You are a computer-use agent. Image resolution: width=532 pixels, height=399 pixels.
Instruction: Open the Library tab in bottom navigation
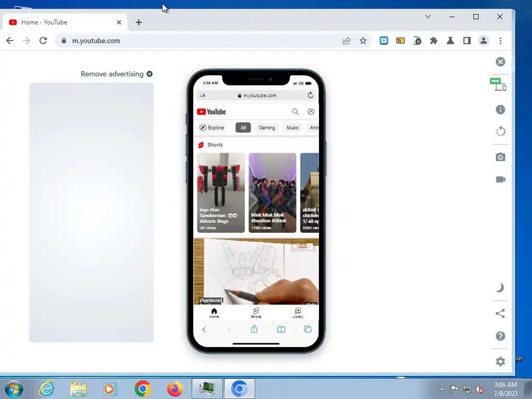point(298,313)
